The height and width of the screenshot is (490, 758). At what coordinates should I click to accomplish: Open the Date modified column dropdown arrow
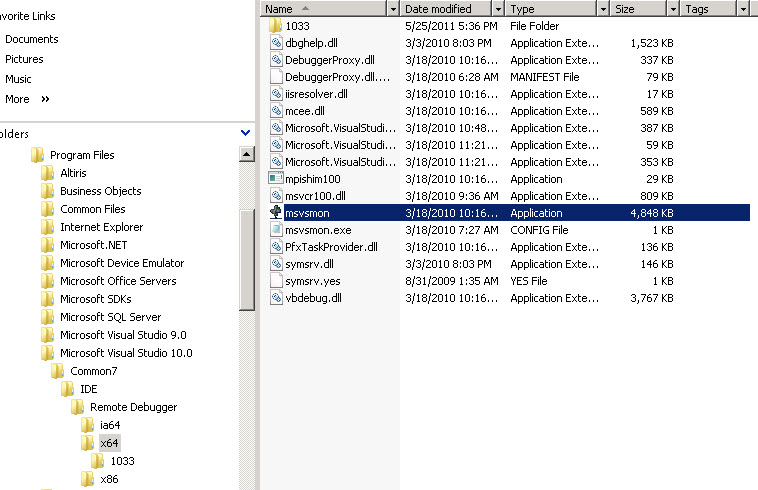(498, 9)
